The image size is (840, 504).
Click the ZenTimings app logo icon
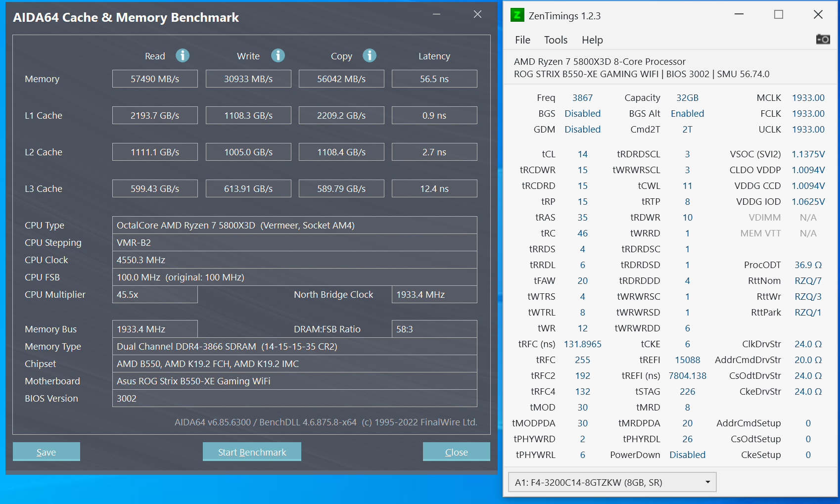(x=517, y=15)
